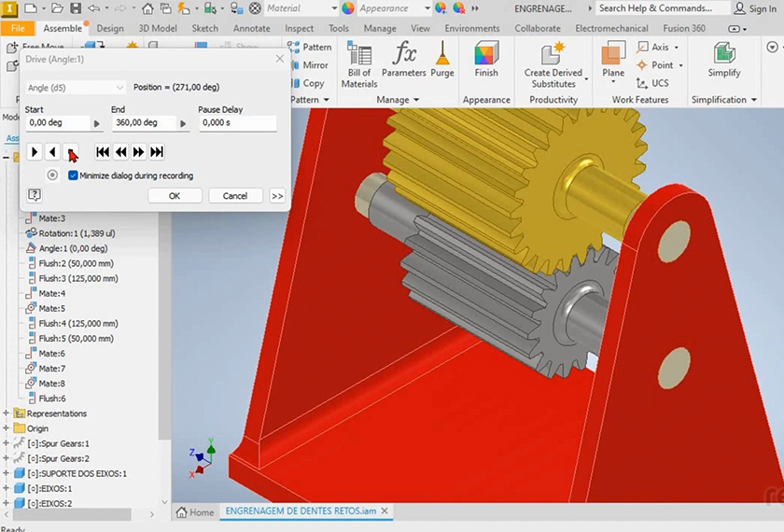Uncheck Minimize dialog during recording
Viewport: 784px width, 532px height.
[x=74, y=175]
